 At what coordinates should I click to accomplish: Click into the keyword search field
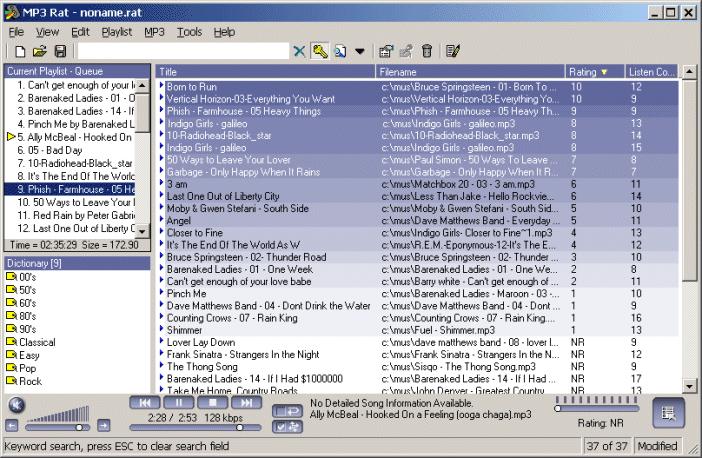tap(184, 51)
